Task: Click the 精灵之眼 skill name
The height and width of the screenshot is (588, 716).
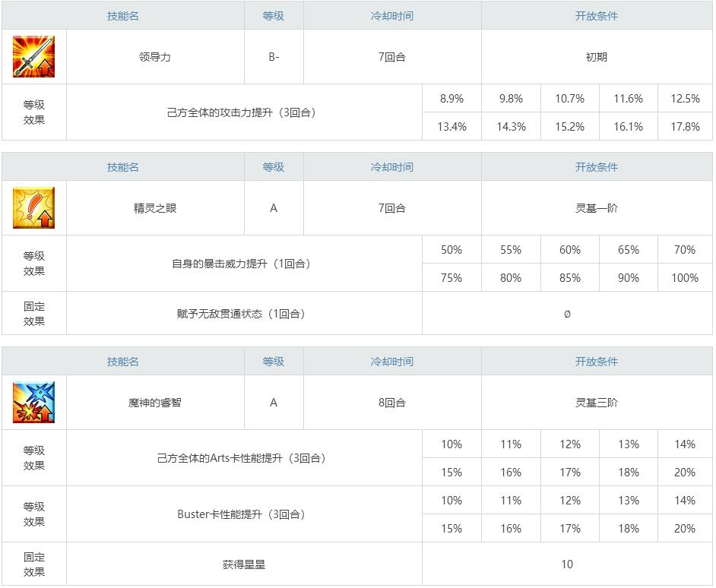Action: pyautogui.click(x=155, y=208)
